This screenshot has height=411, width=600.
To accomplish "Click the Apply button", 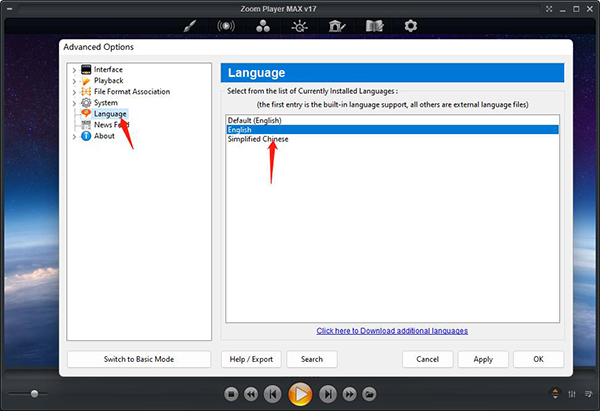I will 483,359.
